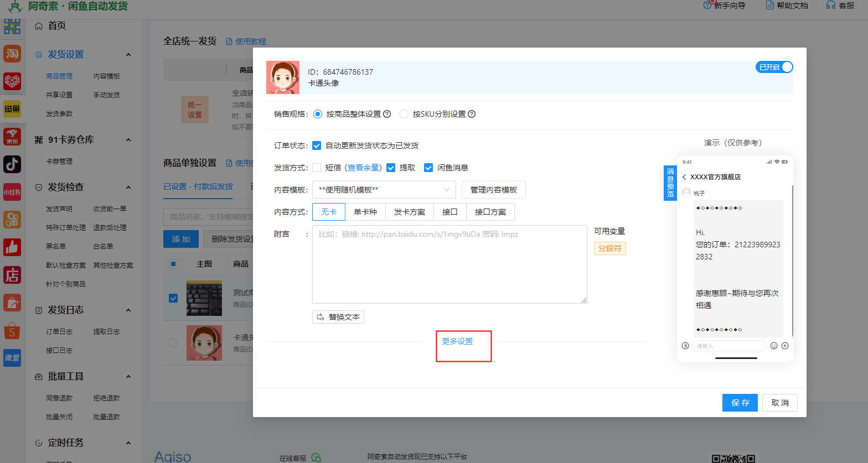Click the 替换文本 button
868x463 pixels.
(338, 317)
